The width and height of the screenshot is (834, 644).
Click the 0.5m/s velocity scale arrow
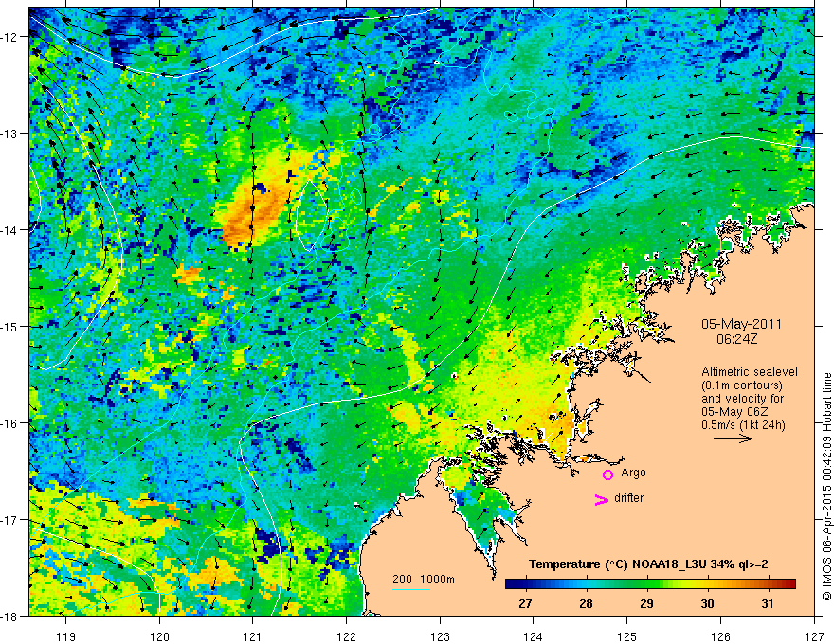(733, 438)
